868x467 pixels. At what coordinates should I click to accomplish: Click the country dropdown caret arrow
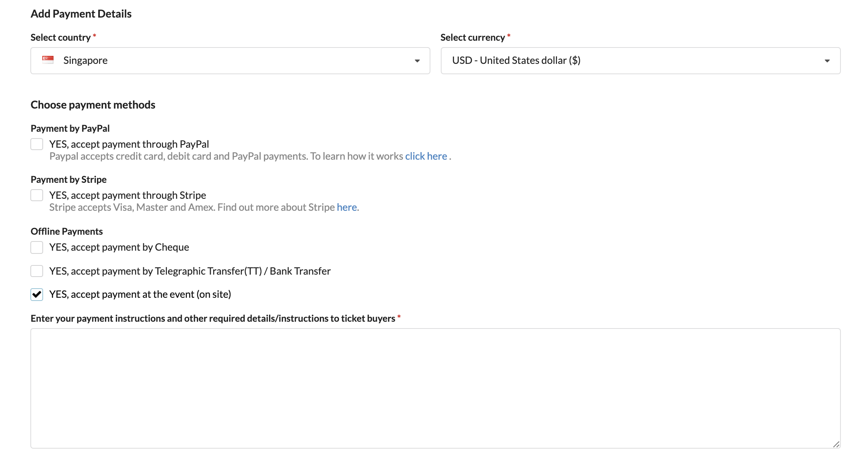(417, 61)
